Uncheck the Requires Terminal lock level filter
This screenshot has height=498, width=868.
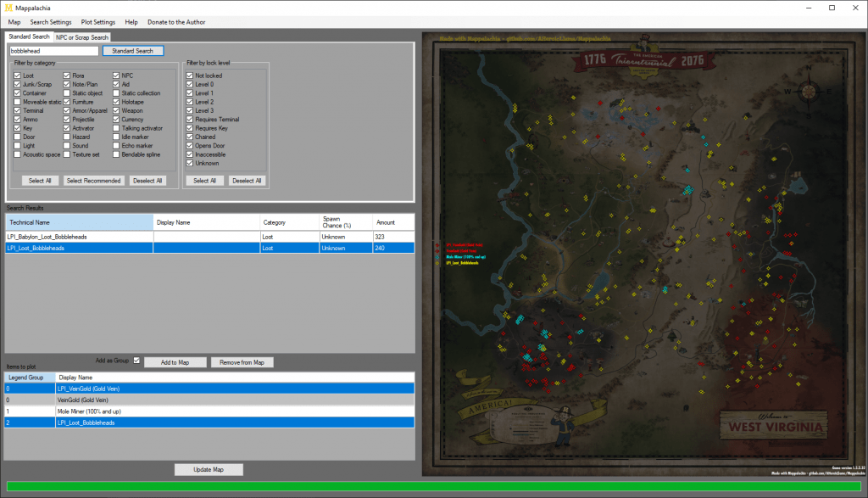pyautogui.click(x=188, y=120)
